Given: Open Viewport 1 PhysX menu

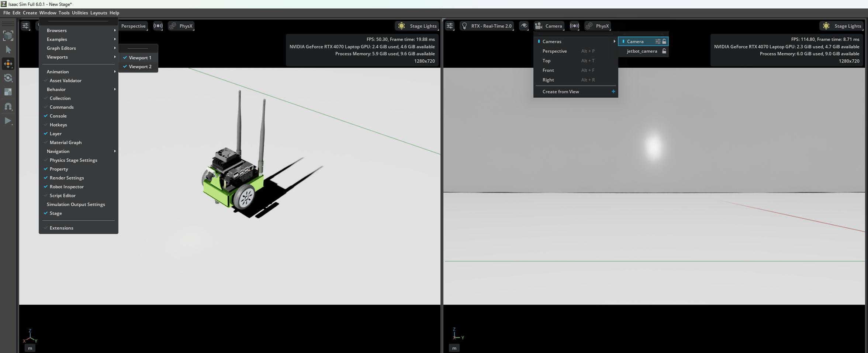Looking at the screenshot, I should pyautogui.click(x=181, y=26).
